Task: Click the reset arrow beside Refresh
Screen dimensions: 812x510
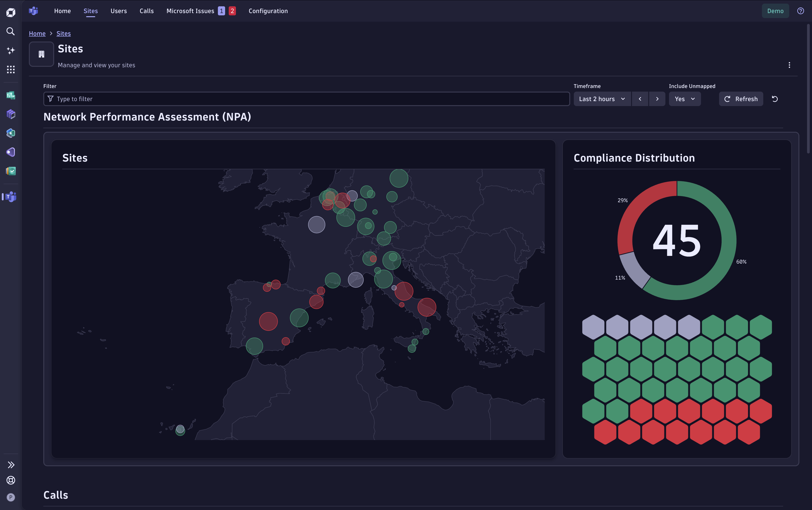Action: click(775, 99)
